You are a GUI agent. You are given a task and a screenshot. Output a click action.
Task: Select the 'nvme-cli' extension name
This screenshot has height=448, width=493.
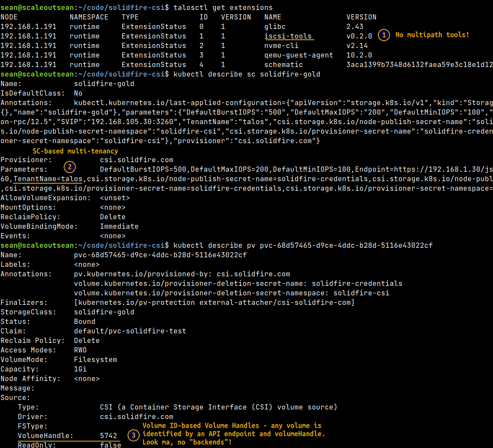(281, 45)
